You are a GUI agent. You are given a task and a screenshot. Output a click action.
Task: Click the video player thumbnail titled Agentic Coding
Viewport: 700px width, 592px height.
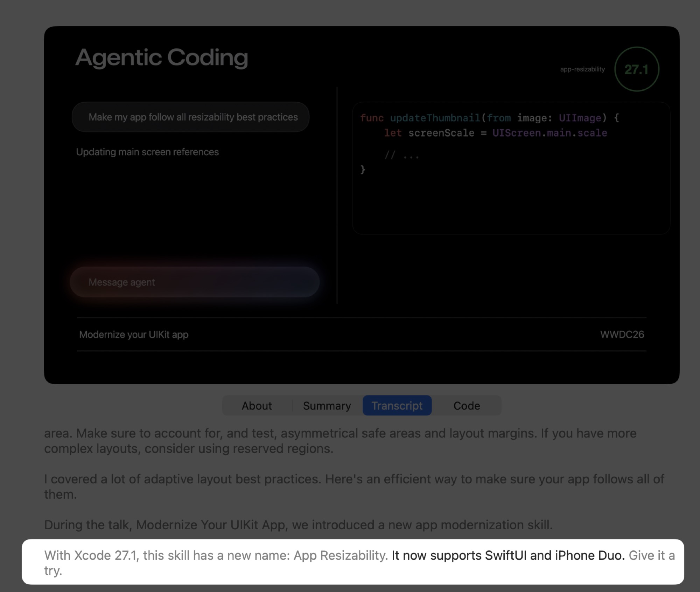[362, 205]
